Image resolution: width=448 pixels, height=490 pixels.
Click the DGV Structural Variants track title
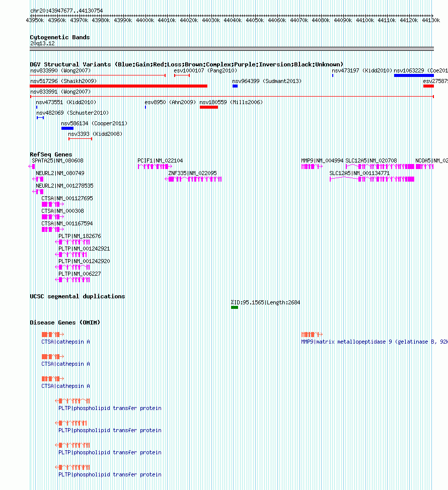coord(187,64)
